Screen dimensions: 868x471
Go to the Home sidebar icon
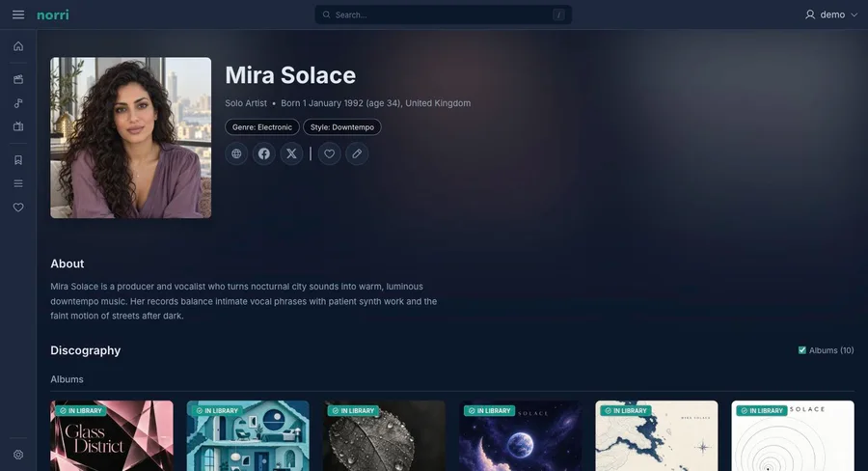tap(18, 46)
